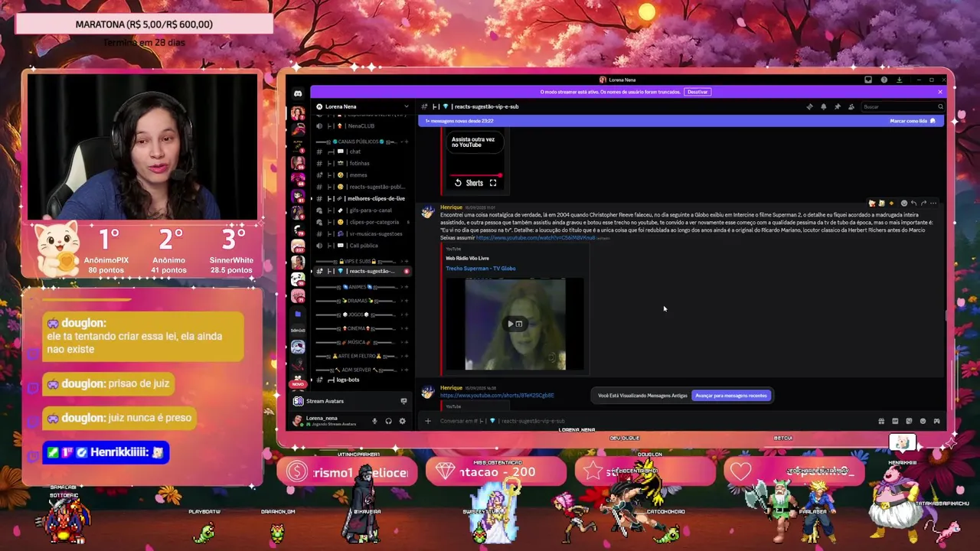Toggle microphone mute in user panel
Screen dimensions: 980x551
point(374,421)
